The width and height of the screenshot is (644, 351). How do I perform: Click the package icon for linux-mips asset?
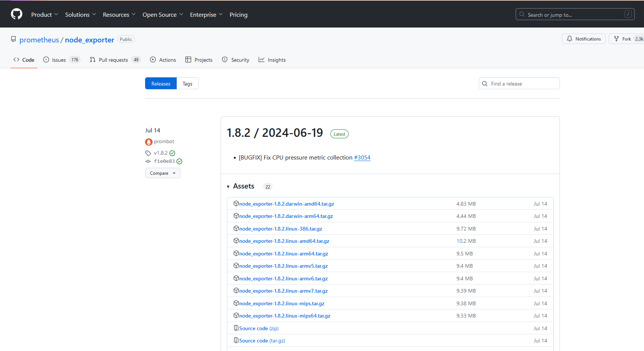tap(236, 303)
